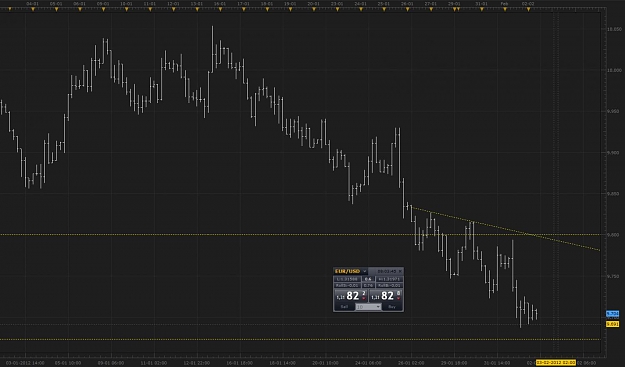
Task: Select the 20-01 day marker triangle
Action: pos(314,9)
